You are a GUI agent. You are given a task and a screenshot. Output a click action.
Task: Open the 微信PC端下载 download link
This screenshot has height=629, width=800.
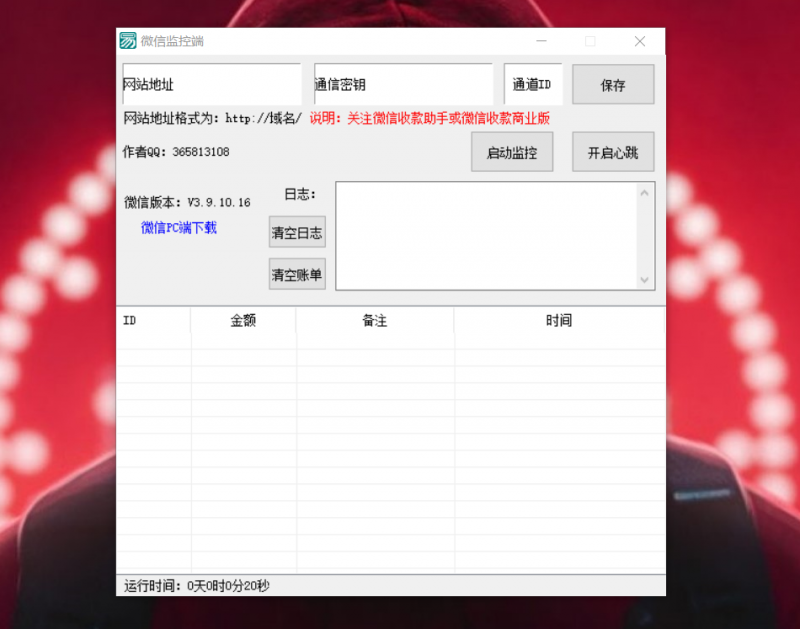181,229
